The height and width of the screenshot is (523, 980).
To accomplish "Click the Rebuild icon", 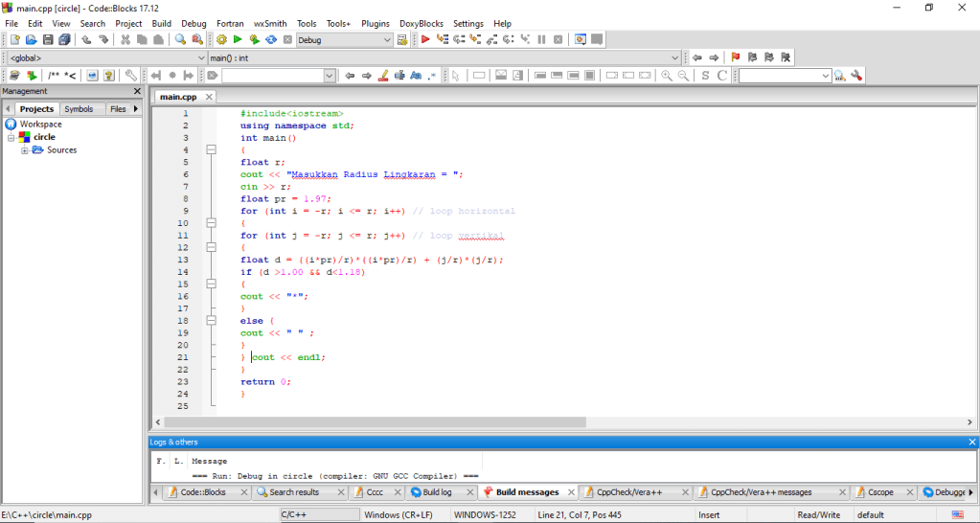I will [x=271, y=39].
